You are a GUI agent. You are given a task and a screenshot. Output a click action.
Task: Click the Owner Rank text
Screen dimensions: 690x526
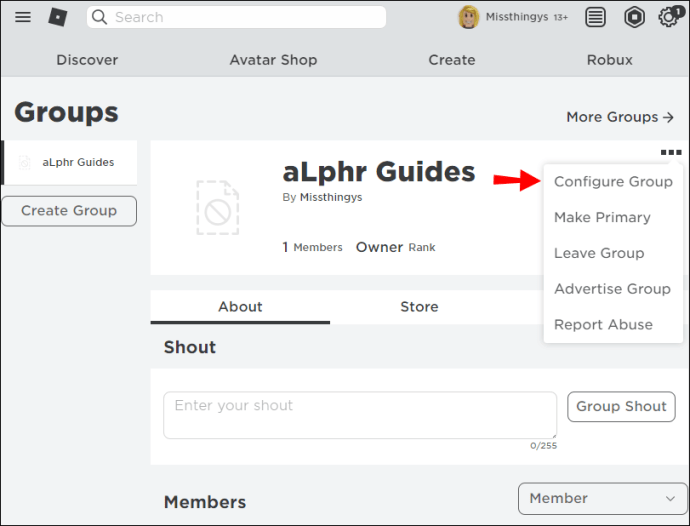[396, 247]
